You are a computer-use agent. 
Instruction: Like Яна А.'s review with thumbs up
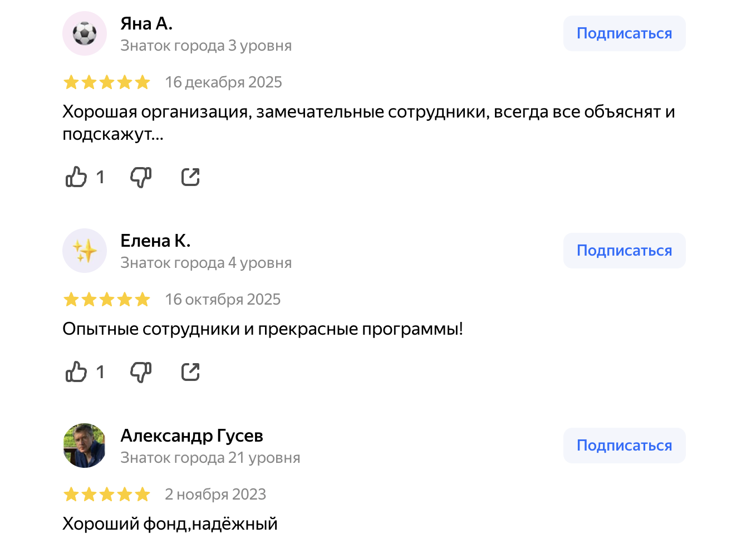(76, 177)
